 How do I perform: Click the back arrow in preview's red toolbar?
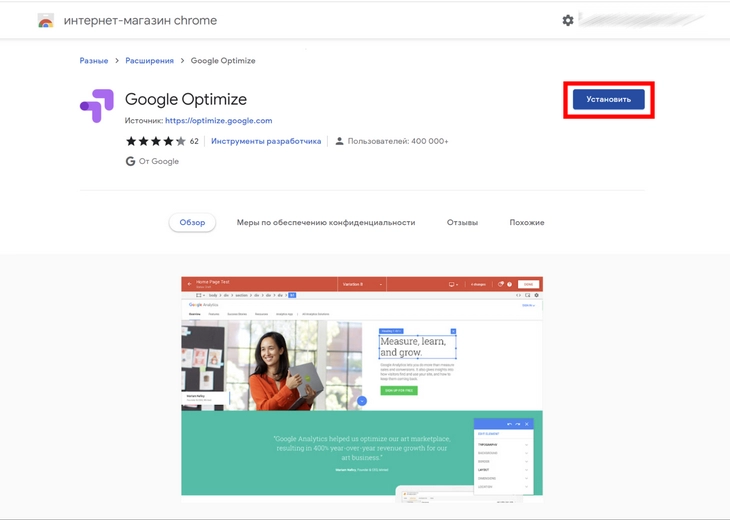pyautogui.click(x=189, y=284)
